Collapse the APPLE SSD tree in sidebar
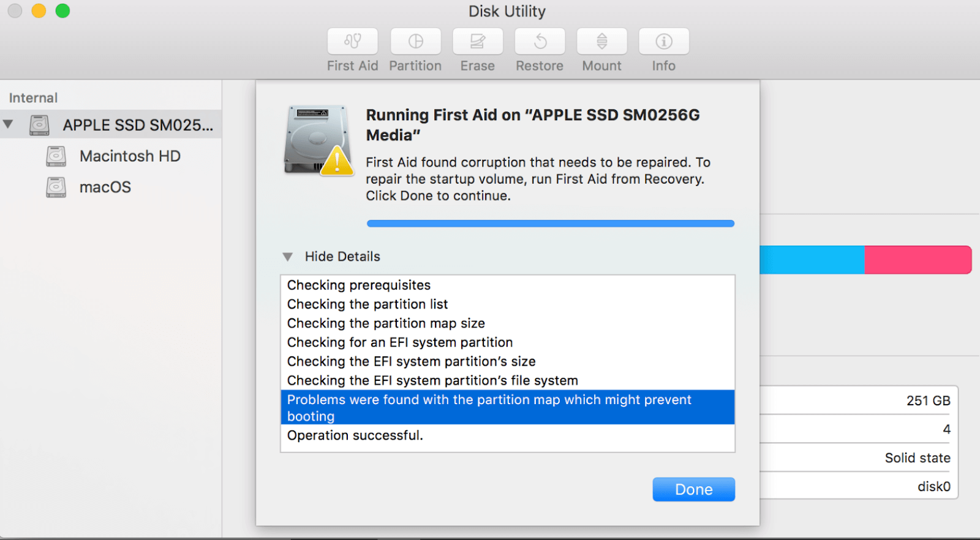This screenshot has height=540, width=980. (x=8, y=124)
